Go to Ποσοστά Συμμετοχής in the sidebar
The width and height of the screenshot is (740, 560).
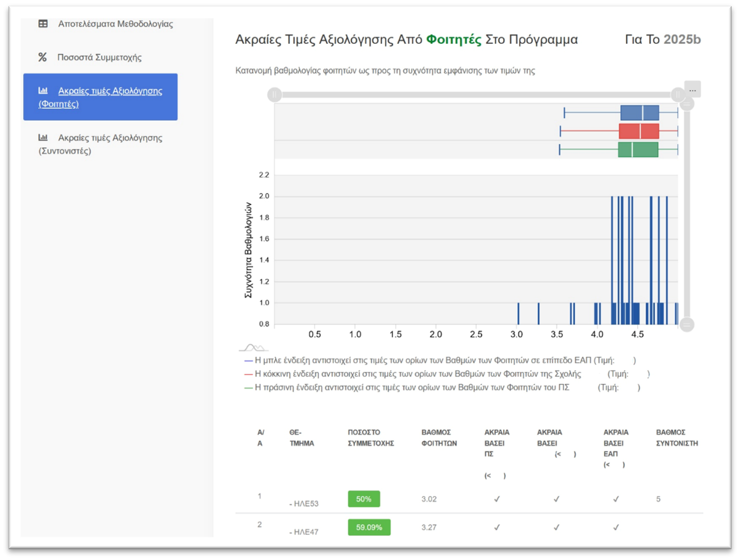point(99,57)
